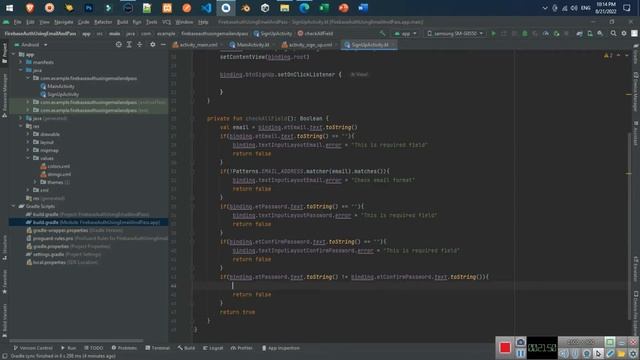The image size is (640, 360).
Task: Toggle the Structure tool window on the left strip
Action: point(4,247)
